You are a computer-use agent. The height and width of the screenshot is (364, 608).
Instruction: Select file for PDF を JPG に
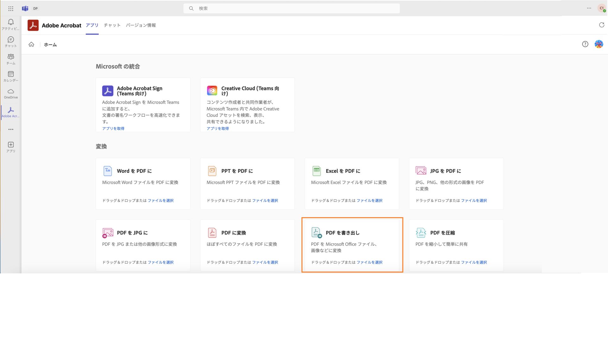[161, 262]
